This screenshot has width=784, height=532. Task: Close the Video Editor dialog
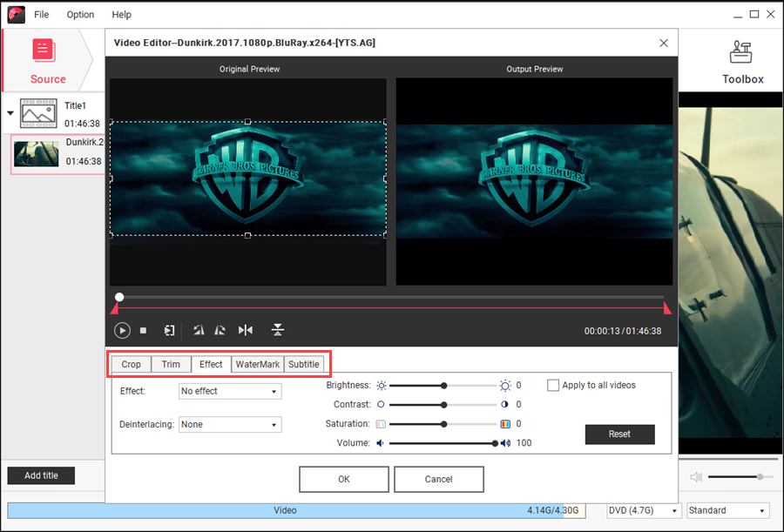pyautogui.click(x=664, y=43)
